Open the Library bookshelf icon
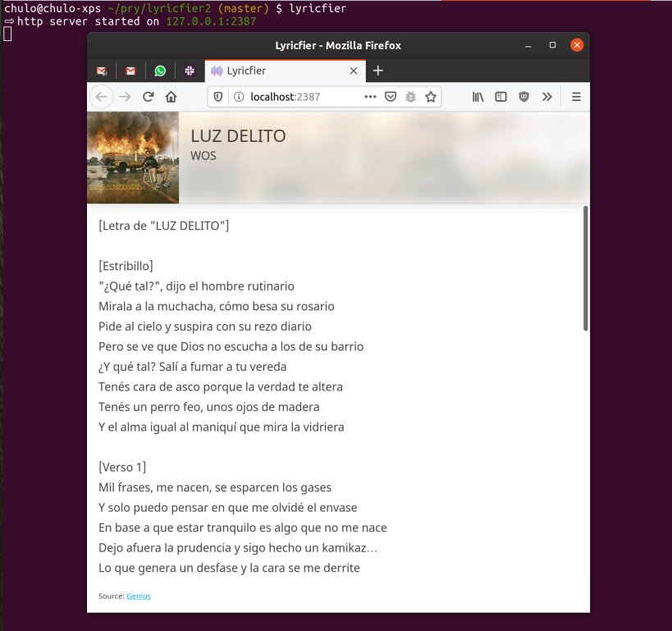Image resolution: width=672 pixels, height=631 pixels. point(478,97)
